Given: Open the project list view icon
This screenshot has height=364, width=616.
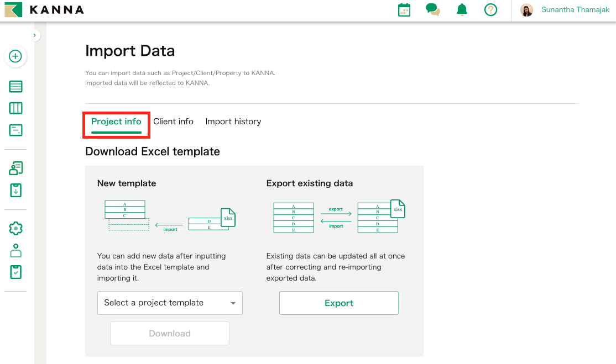Looking at the screenshot, I should click(15, 87).
